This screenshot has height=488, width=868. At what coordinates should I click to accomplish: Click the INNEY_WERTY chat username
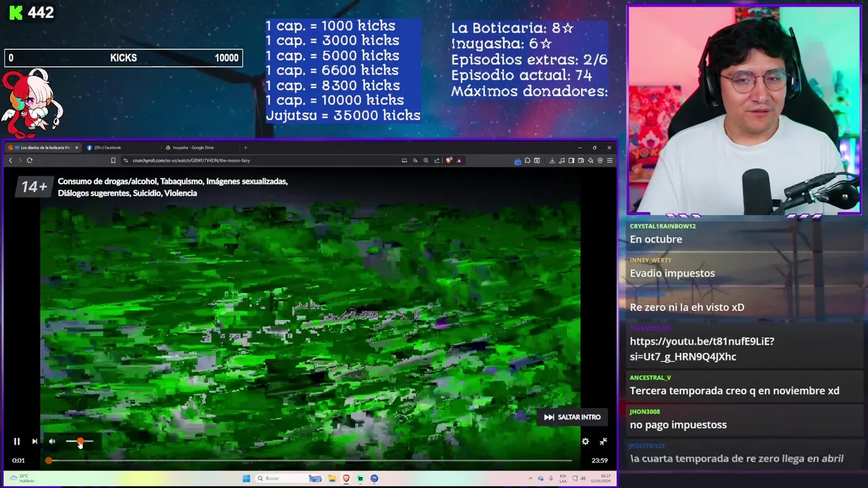650,260
